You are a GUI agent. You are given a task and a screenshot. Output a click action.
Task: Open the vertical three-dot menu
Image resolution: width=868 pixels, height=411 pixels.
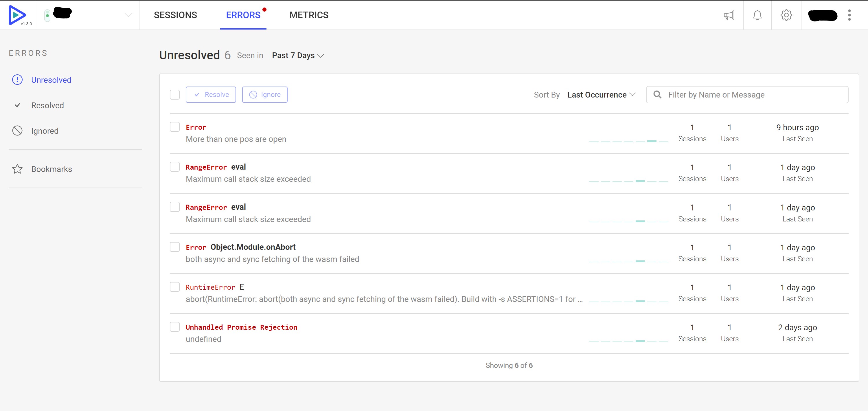point(849,15)
